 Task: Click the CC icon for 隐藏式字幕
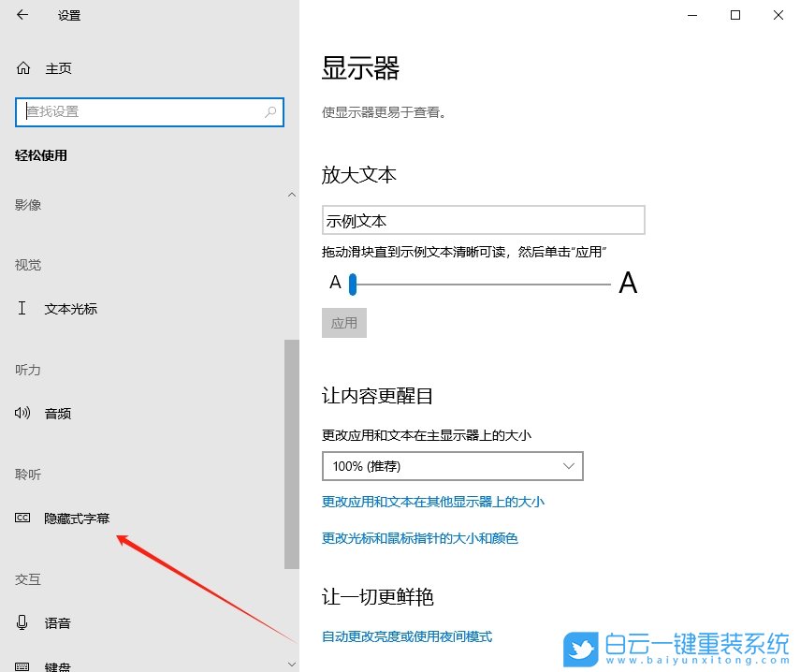pyautogui.click(x=22, y=518)
